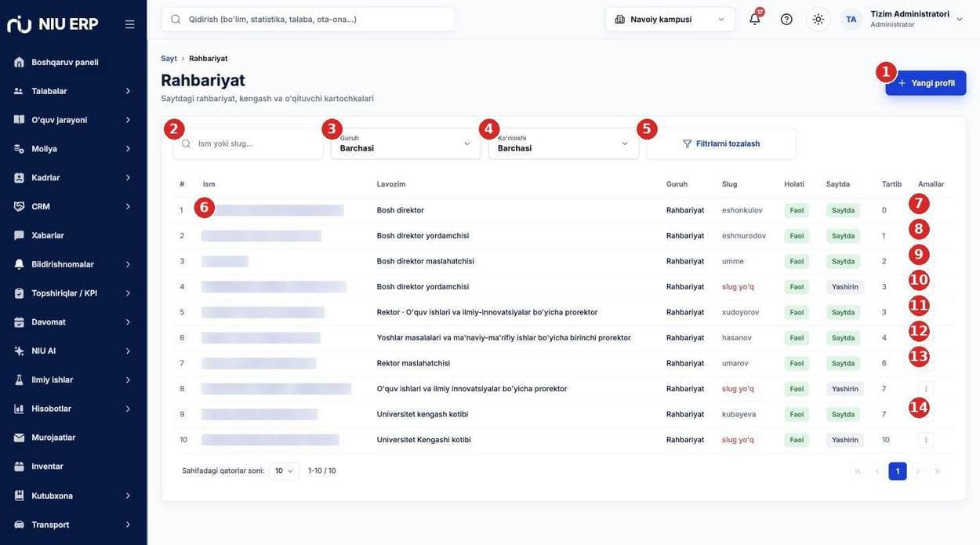Click the Ism yoki slug search input
The width and height of the screenshot is (980, 545).
click(249, 144)
